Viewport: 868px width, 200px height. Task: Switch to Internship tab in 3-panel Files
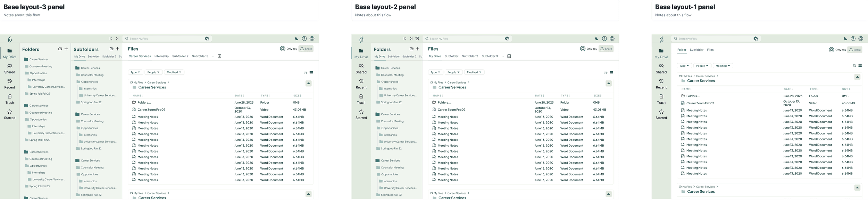(161, 56)
